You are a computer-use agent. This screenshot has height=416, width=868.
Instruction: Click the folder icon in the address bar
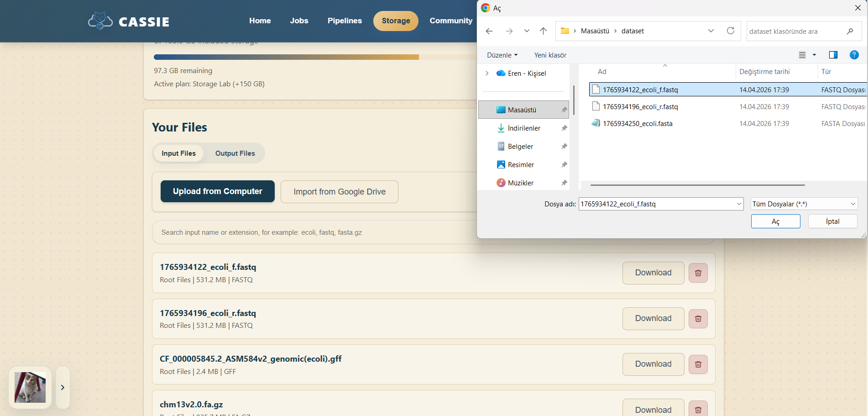pos(565,31)
